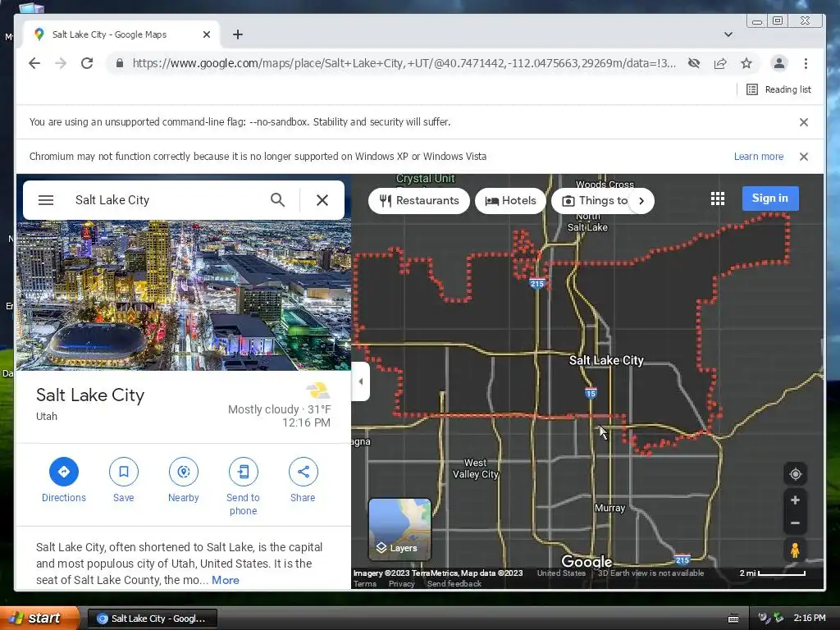Open the Salt Lake City photo
840x630 pixels.
[x=184, y=294]
